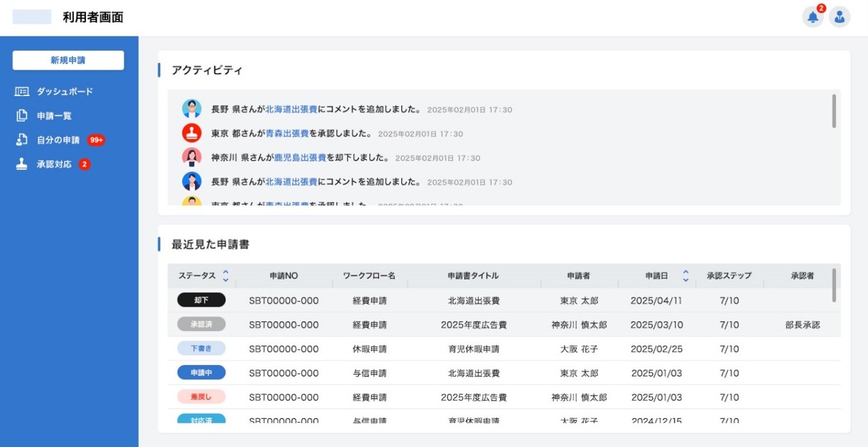The height and width of the screenshot is (447, 868).
Task: Click the date 2025/03/10
Action: tap(657, 325)
